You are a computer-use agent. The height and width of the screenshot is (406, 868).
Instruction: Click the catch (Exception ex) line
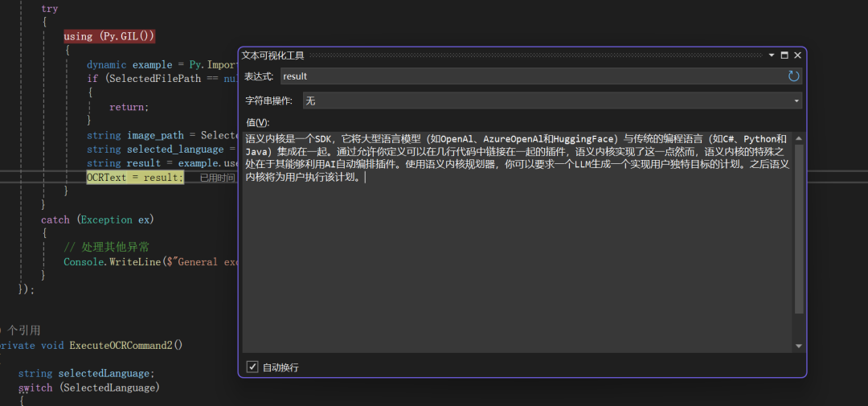click(x=97, y=220)
